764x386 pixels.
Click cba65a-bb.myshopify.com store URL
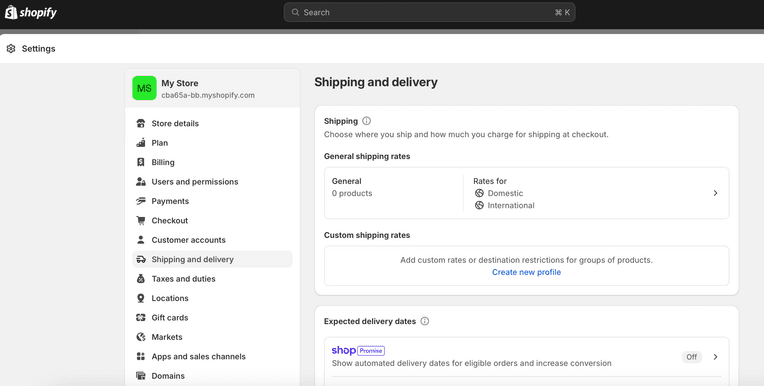208,96
